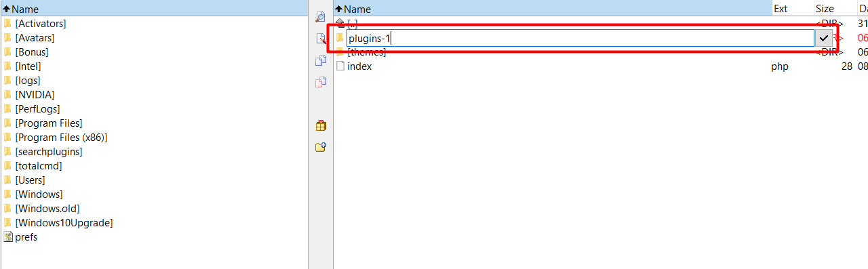Click the Move files red icon
Screen dimensions: 868x269
(321, 82)
